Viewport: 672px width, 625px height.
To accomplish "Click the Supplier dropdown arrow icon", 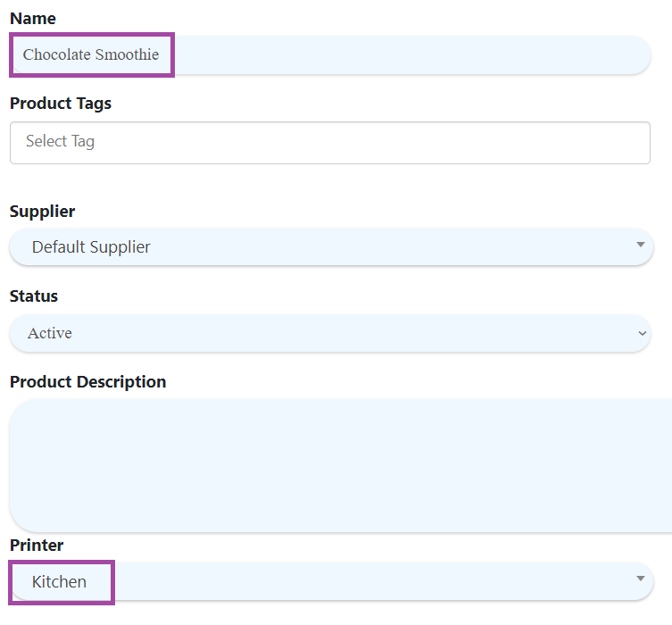I will point(640,245).
